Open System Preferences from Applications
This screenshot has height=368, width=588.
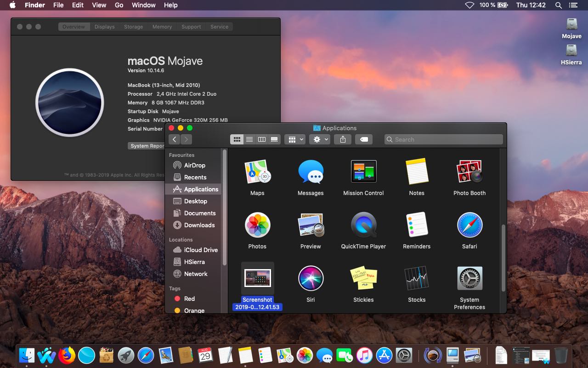(x=469, y=278)
